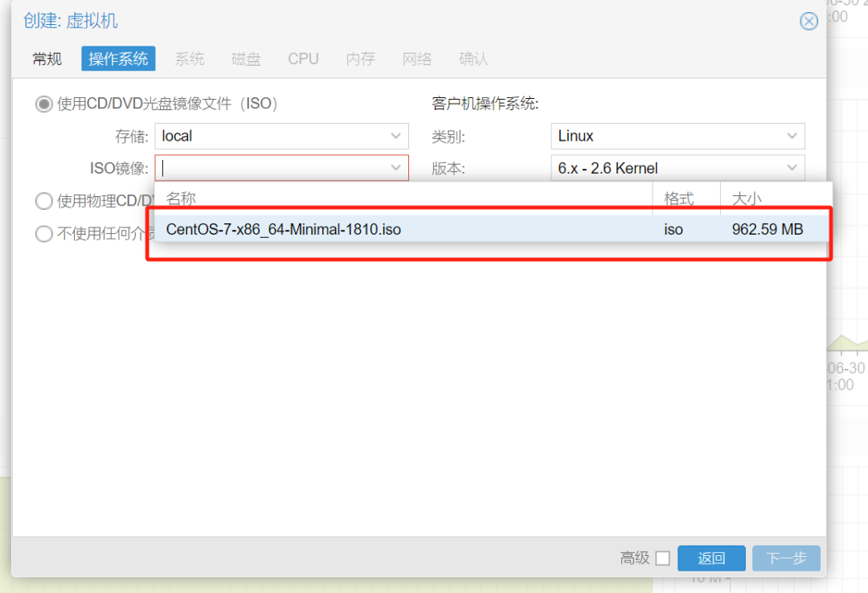The width and height of the screenshot is (868, 593).
Task: Sort ISO list by 格式 column header
Action: pos(686,198)
